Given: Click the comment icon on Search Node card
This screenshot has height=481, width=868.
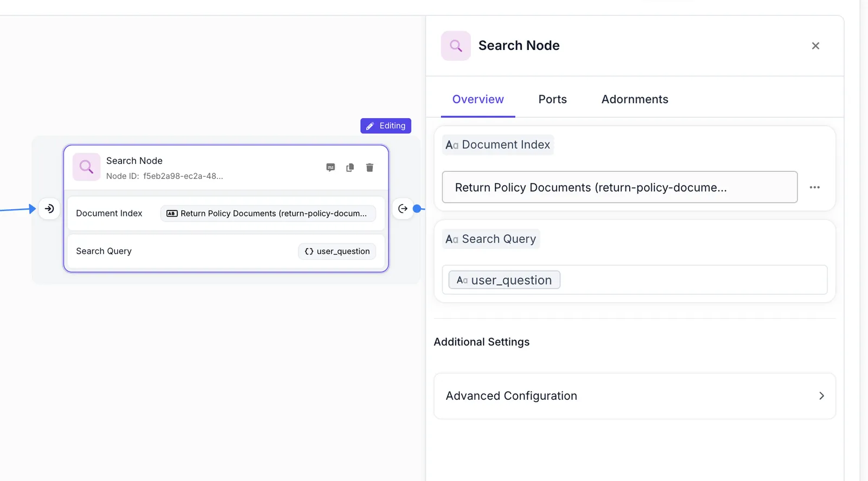Looking at the screenshot, I should [330, 168].
